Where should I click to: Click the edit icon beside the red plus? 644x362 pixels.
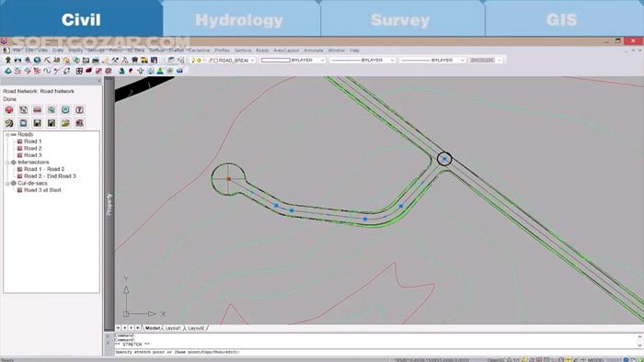coord(23,110)
